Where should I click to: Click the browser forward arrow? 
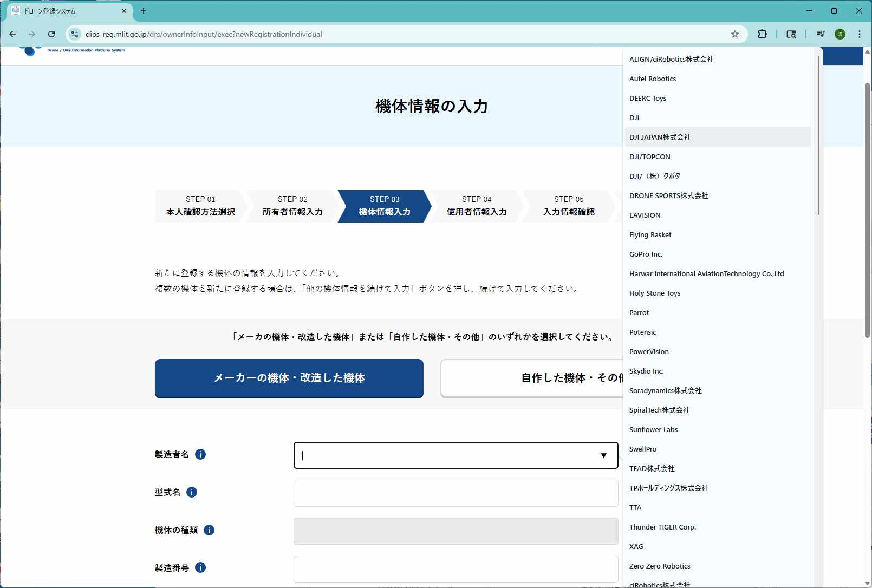[32, 34]
